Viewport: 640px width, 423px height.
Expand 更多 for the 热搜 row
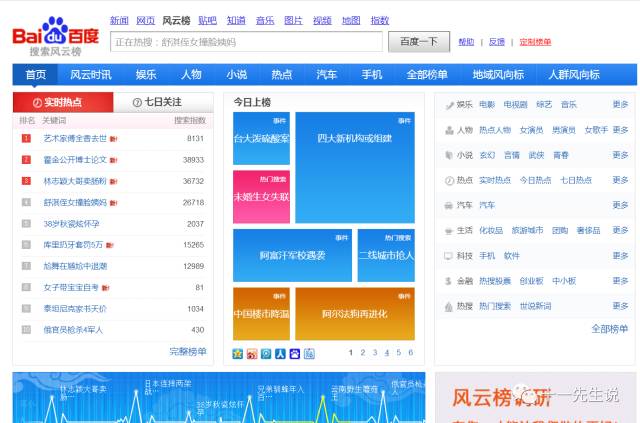coord(620,306)
